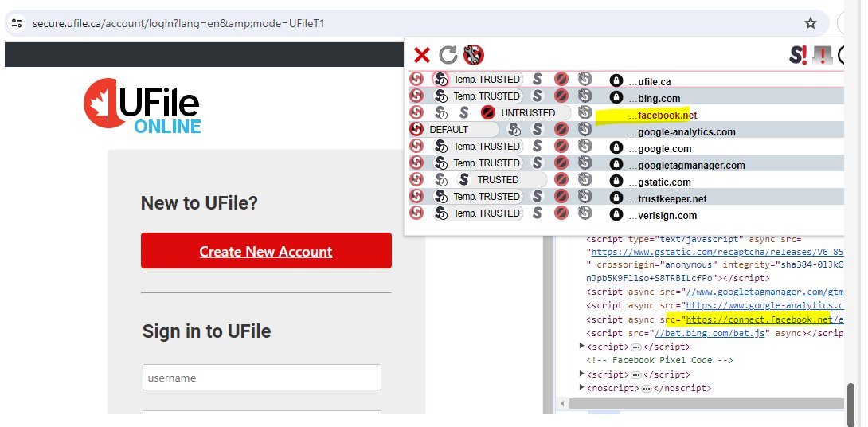Set facebook.net to TRUSTED preset

tap(464, 113)
